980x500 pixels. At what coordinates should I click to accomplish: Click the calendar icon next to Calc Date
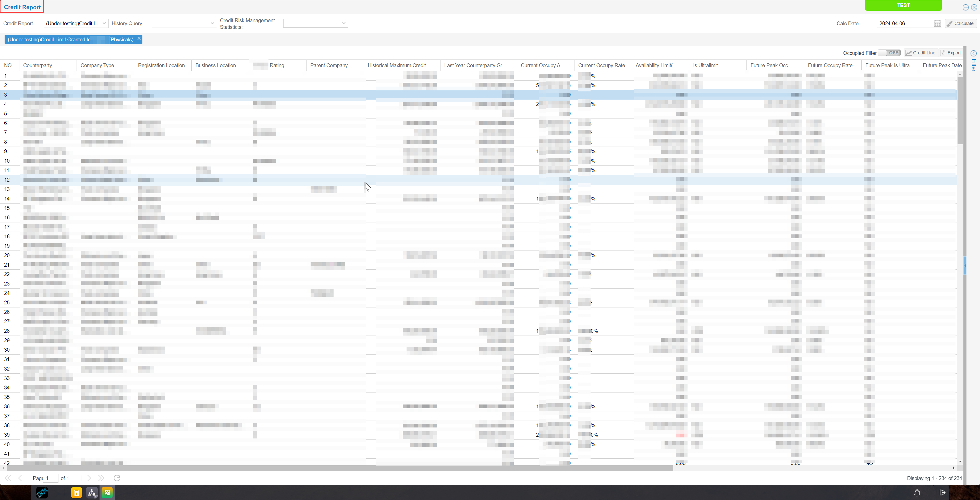click(937, 23)
